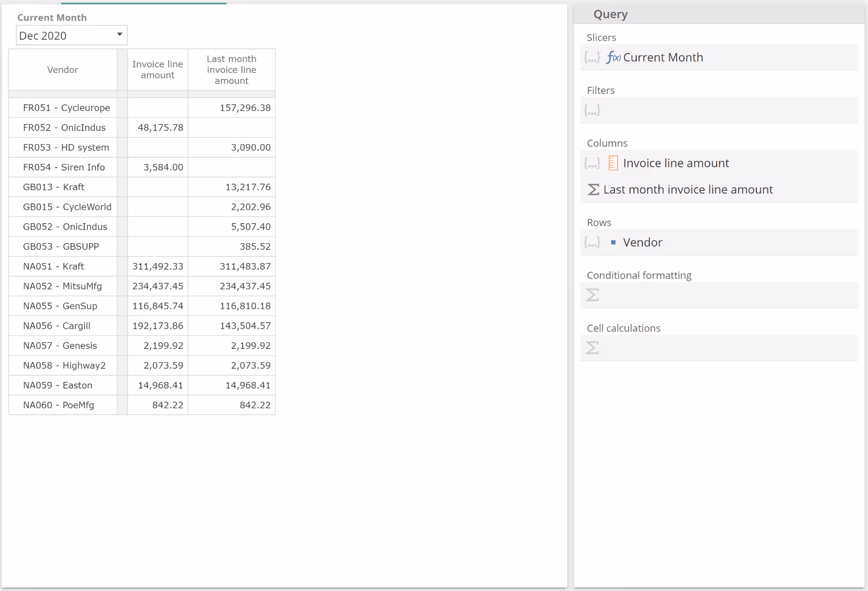Click the orange document icon beside Invoice line amount
Viewport: 868px width, 591px height.
tap(613, 163)
